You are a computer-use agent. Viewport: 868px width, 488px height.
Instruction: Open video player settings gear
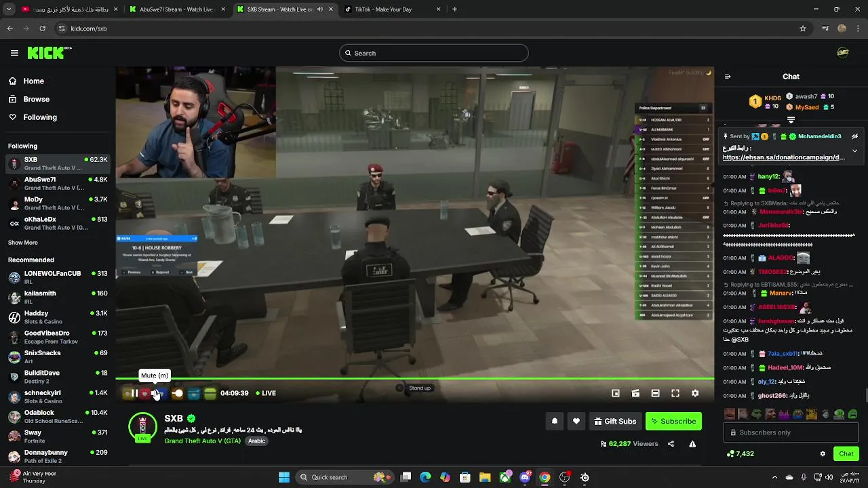(695, 393)
